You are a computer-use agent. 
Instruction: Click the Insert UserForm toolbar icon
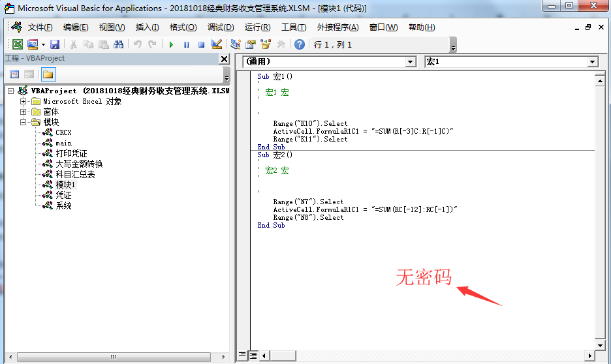tap(33, 44)
